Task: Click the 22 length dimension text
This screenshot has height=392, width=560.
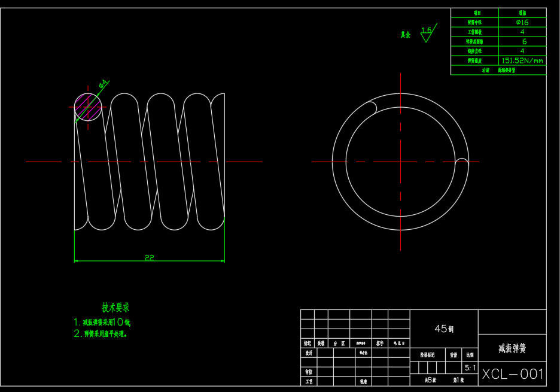Action: (149, 257)
